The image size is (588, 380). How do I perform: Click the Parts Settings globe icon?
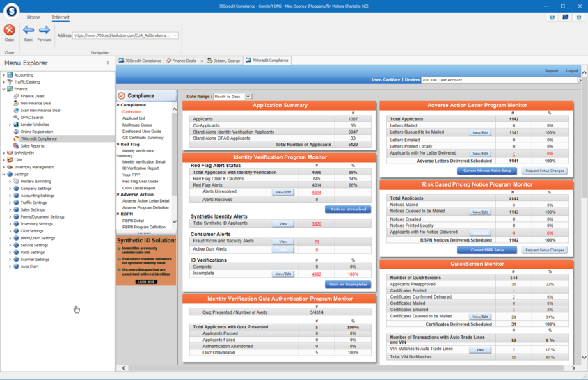point(16,252)
